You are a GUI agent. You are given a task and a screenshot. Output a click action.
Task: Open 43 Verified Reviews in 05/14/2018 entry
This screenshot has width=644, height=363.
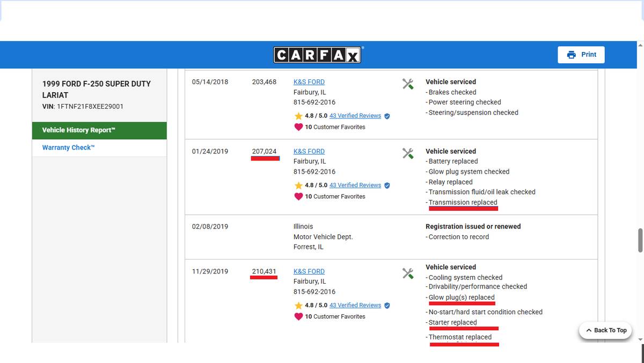[x=355, y=116]
